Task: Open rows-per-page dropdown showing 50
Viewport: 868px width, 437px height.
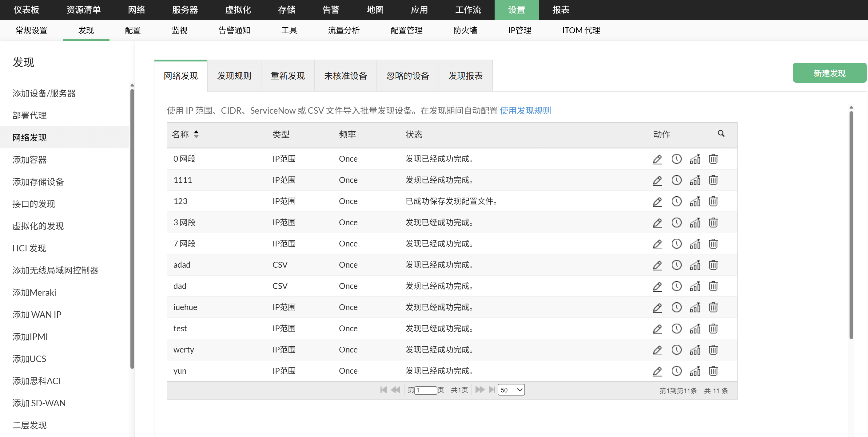Action: click(511, 390)
